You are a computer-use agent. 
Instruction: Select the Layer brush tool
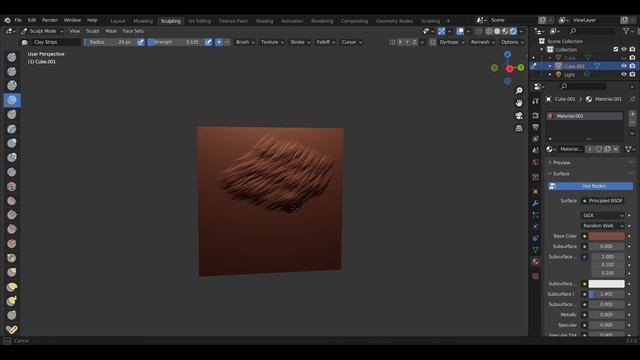pos(12,129)
